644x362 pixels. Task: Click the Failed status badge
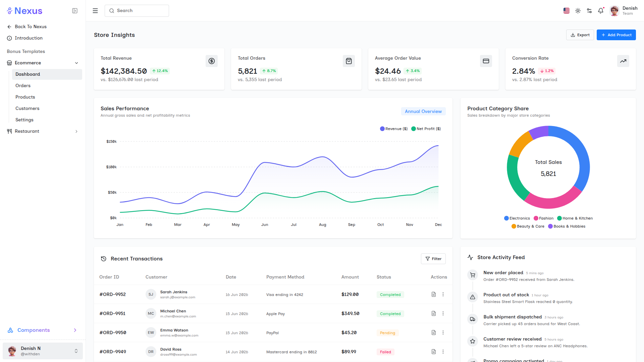[x=385, y=352]
